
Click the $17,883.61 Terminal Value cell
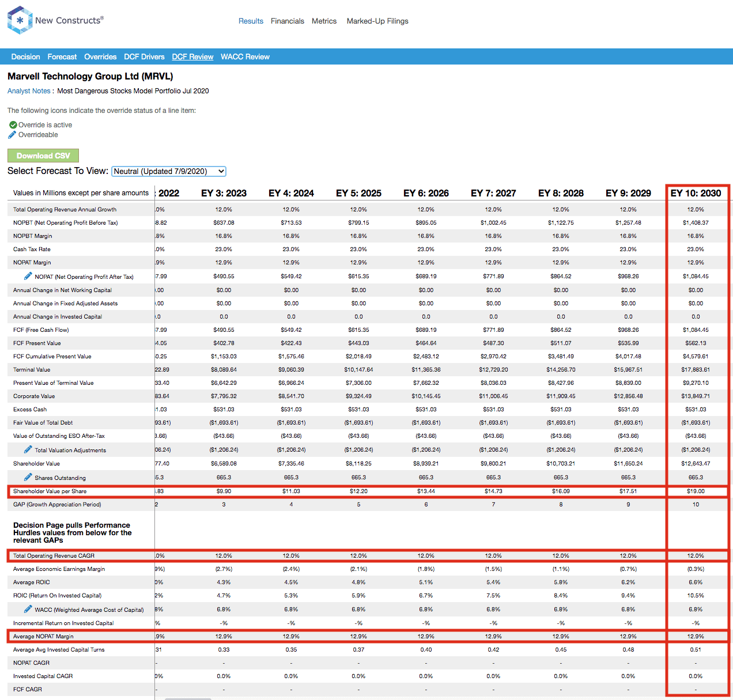click(x=696, y=370)
